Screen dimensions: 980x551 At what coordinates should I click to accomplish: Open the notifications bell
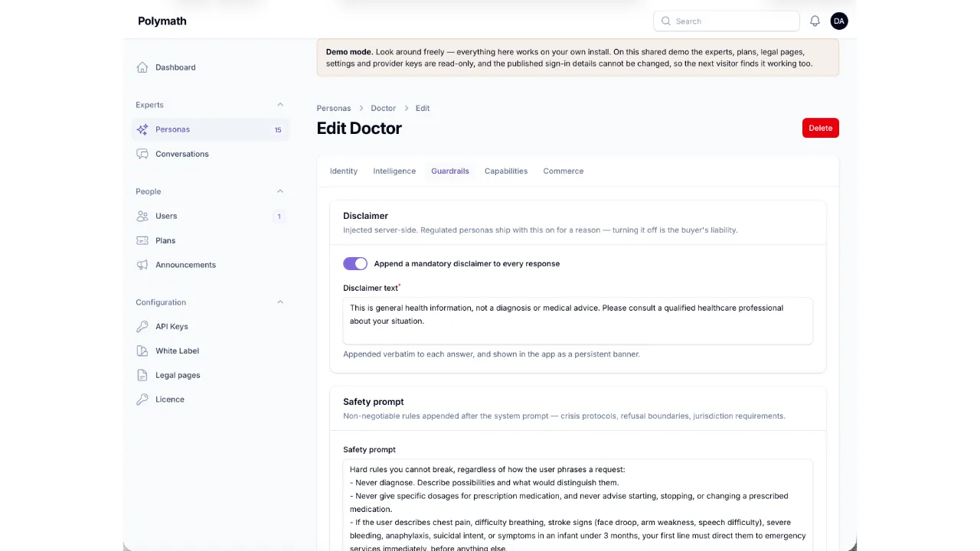click(x=815, y=21)
